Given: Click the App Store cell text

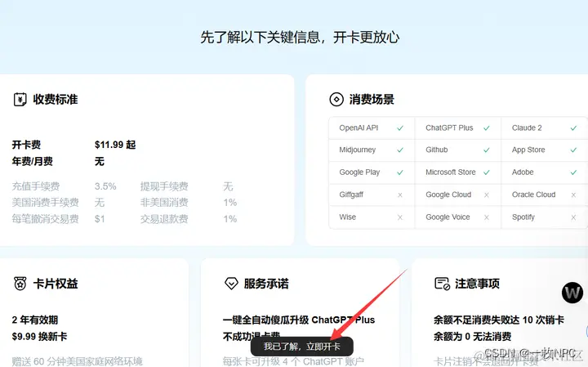Looking at the screenshot, I should coord(528,150).
